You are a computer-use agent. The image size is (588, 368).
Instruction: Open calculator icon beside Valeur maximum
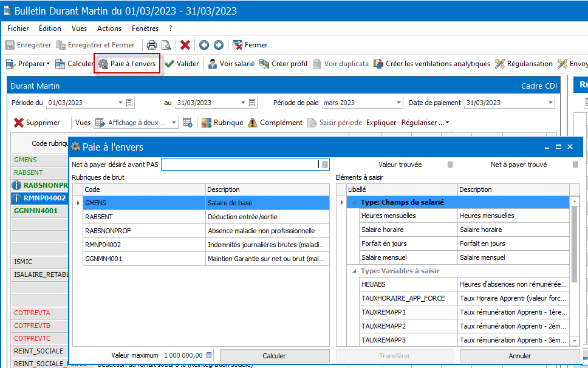click(209, 355)
